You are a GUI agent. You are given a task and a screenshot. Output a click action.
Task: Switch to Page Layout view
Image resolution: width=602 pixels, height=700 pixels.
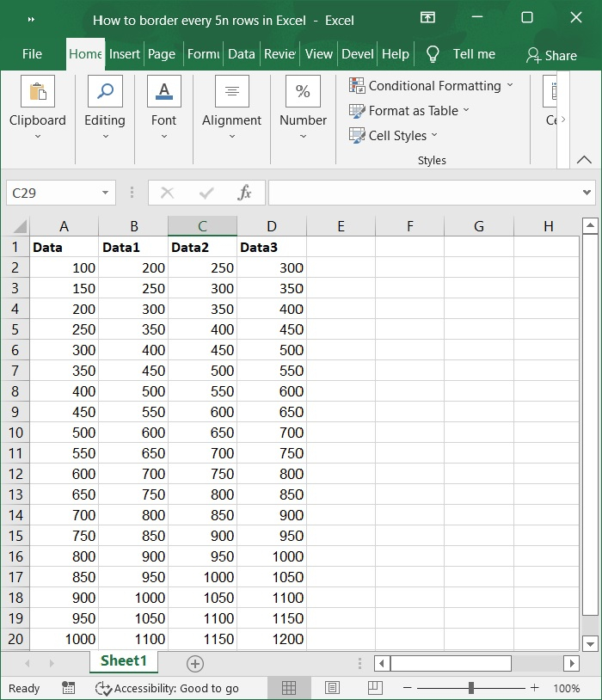coord(333,688)
